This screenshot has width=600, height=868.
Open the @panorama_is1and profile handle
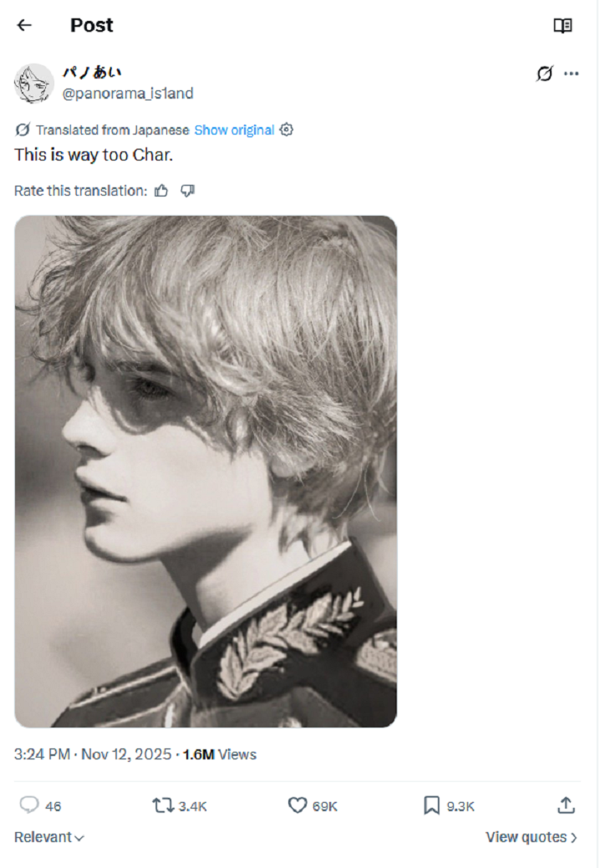[x=128, y=94]
